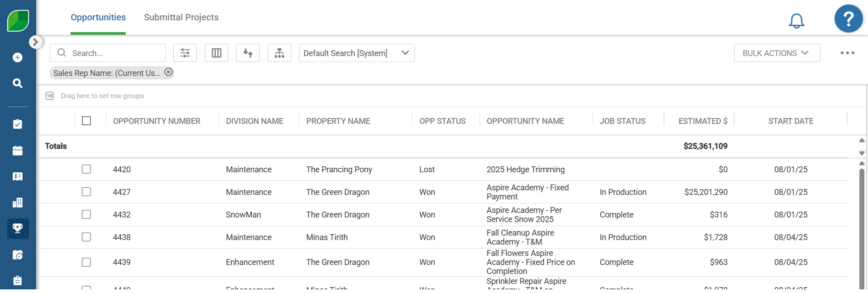This screenshot has width=868, height=293.
Task: Open the notifications bell
Action: tap(797, 21)
